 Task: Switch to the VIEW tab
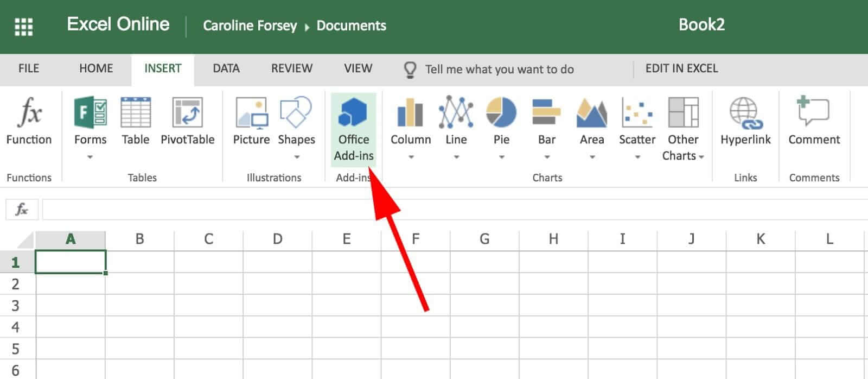point(358,68)
